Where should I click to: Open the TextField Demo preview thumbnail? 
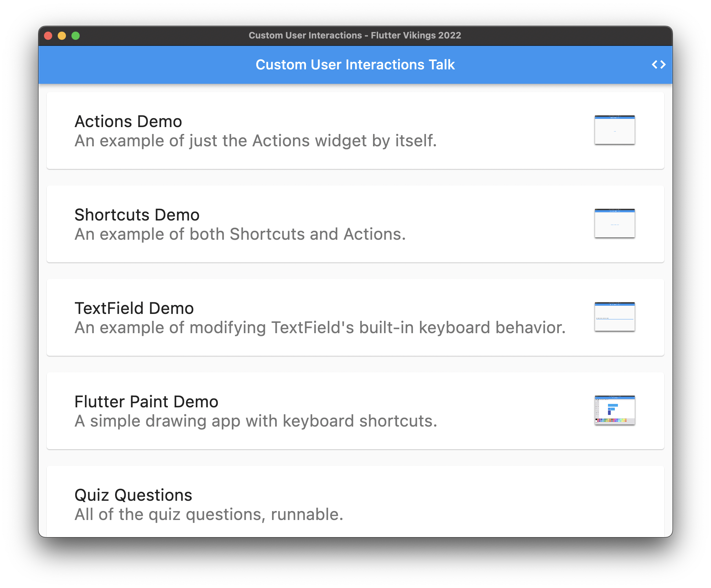pyautogui.click(x=614, y=317)
